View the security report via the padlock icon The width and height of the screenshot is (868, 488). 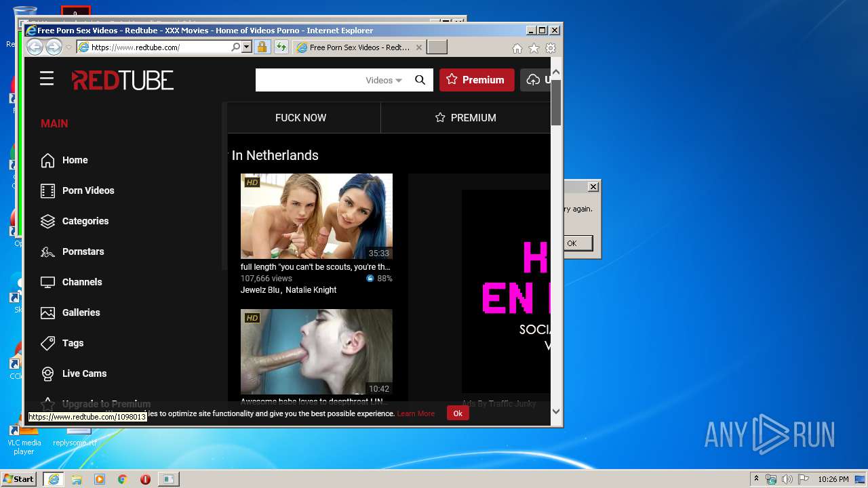coord(262,47)
